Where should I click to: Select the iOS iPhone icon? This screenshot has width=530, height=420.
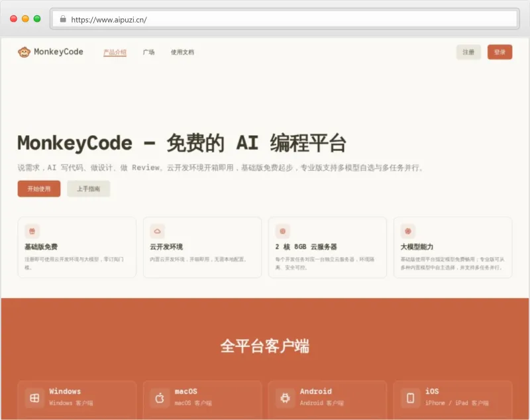click(411, 397)
